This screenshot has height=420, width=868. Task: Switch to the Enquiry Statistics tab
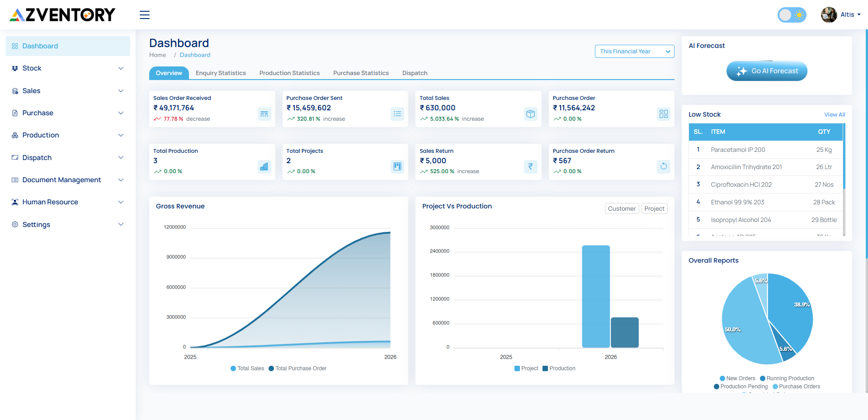coord(221,73)
